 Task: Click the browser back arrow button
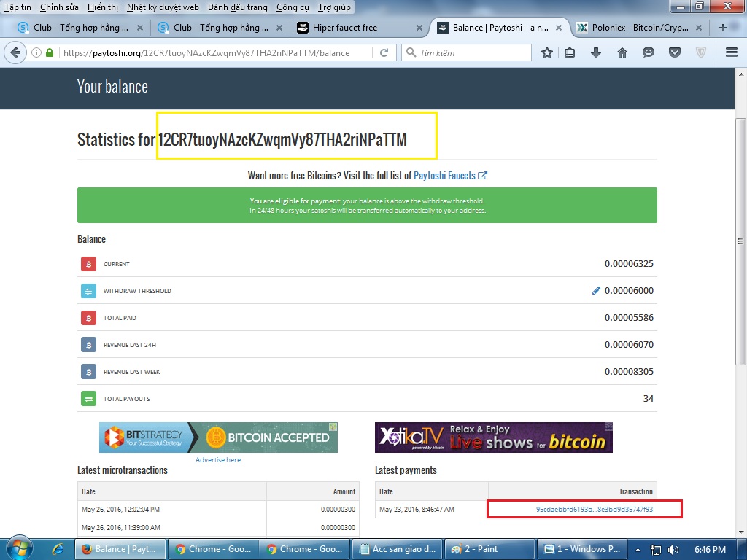coord(15,52)
